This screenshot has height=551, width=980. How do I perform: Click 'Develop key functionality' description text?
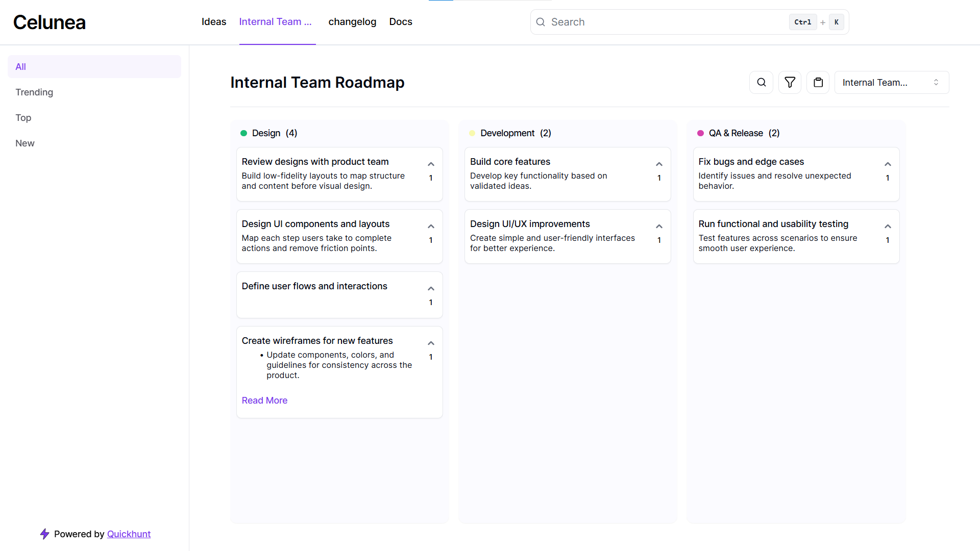538,181
